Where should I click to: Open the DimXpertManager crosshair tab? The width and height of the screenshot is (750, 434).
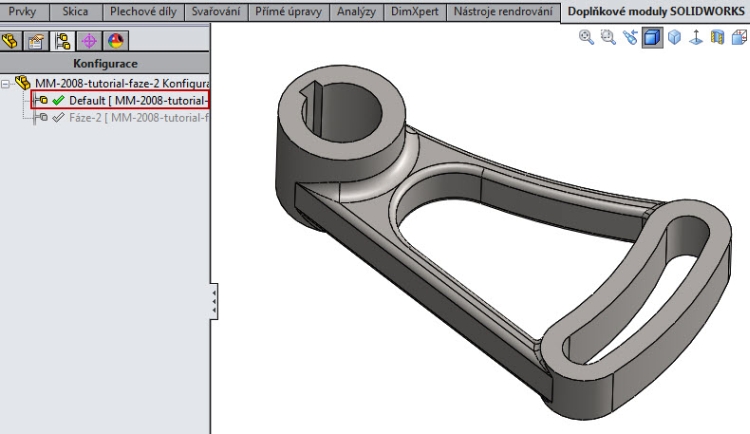tap(89, 41)
